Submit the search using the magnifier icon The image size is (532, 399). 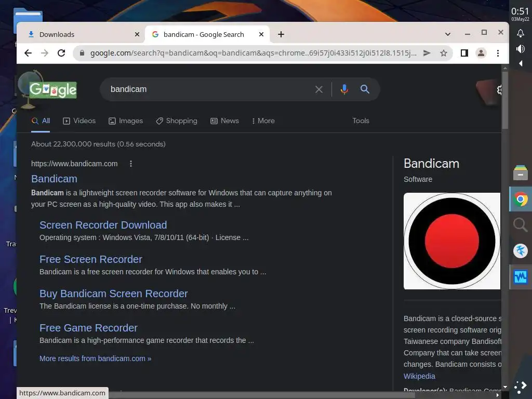click(x=365, y=89)
